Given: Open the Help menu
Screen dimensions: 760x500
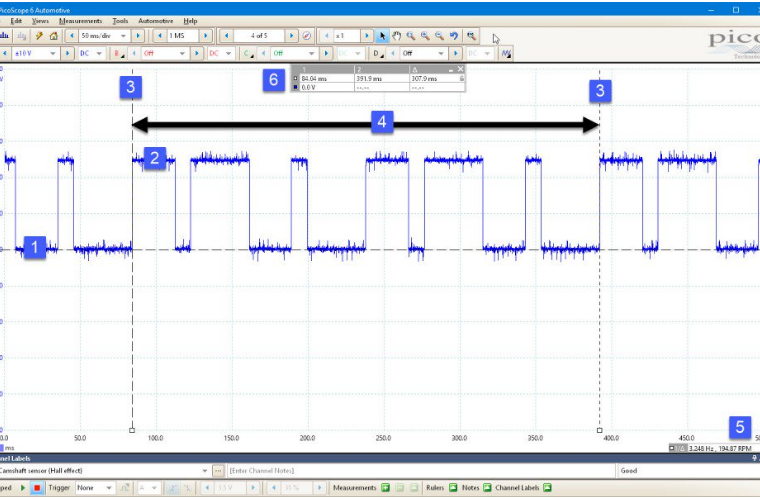Looking at the screenshot, I should point(190,21).
